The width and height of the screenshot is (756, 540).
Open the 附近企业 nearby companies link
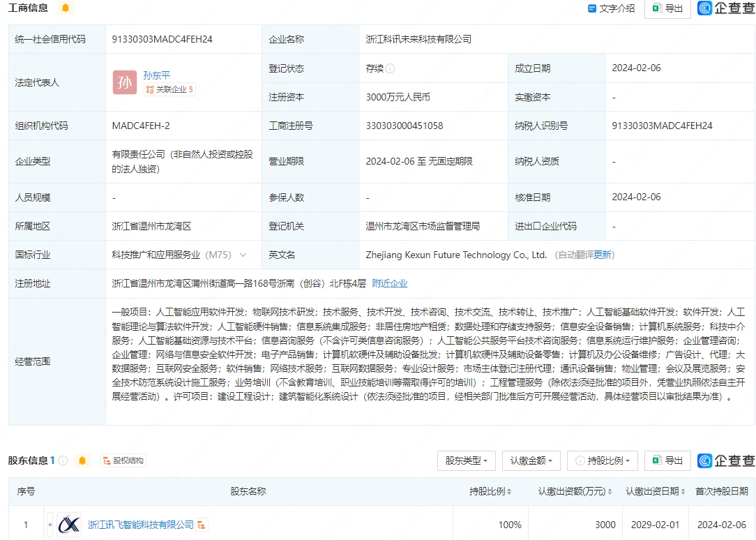click(390, 283)
